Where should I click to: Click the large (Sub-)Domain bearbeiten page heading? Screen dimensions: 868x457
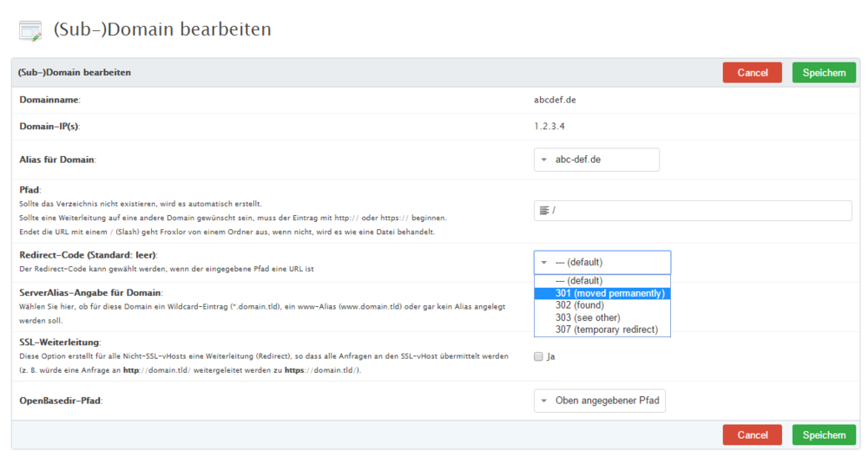click(x=162, y=29)
